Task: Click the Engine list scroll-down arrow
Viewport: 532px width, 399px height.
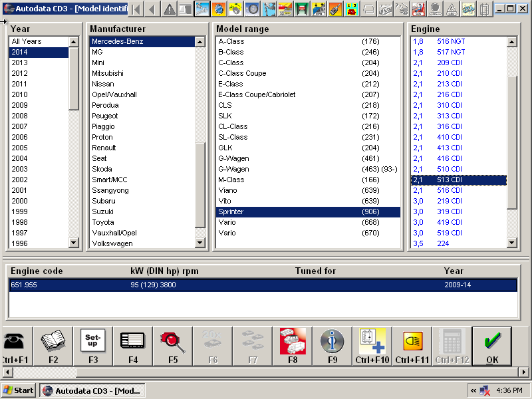Action: pos(512,243)
